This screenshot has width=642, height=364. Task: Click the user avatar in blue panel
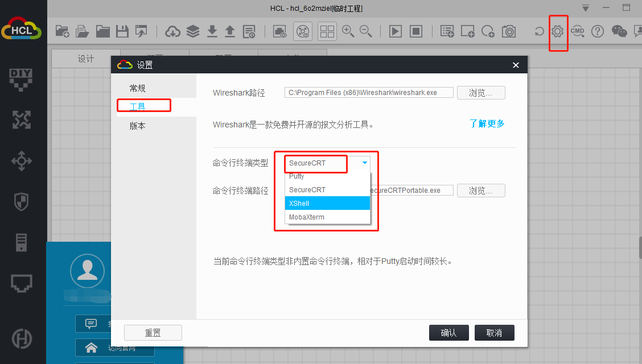pos(87,271)
